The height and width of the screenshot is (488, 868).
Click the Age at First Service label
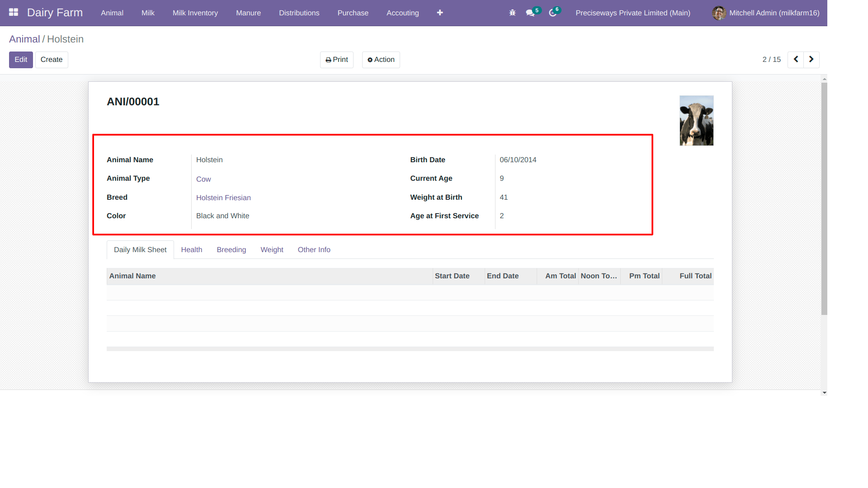coord(444,216)
